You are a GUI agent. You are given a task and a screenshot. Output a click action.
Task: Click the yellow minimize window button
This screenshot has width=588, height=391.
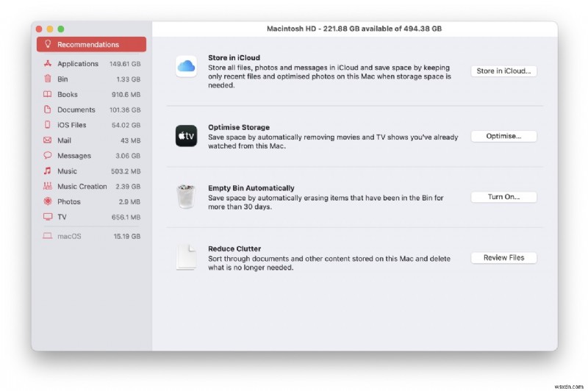pos(50,29)
